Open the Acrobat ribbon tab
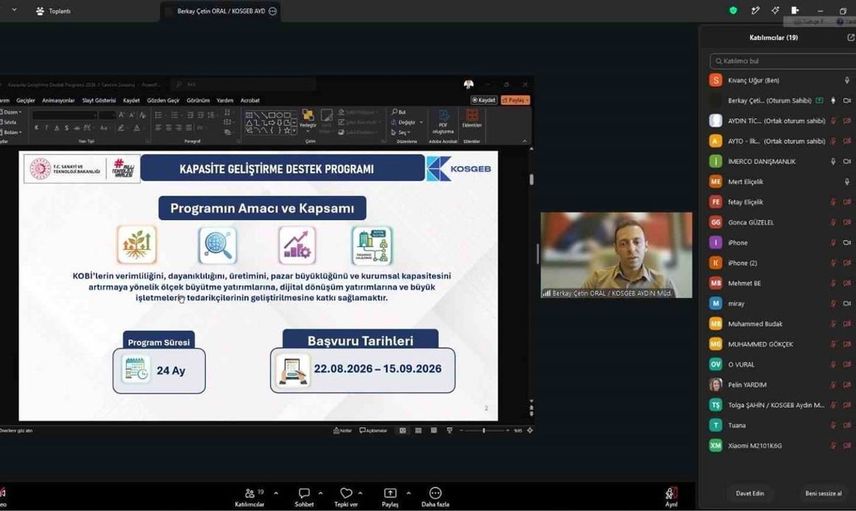Viewport: 856px width, 511px height. coord(250,100)
